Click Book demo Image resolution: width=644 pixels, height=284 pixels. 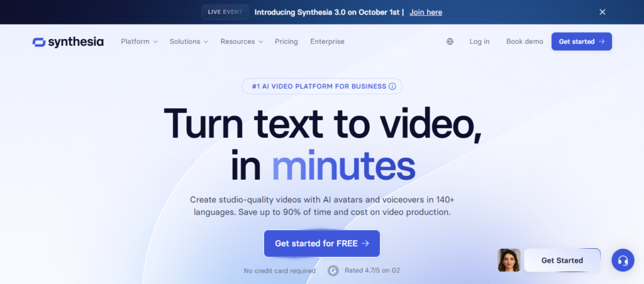tap(525, 41)
